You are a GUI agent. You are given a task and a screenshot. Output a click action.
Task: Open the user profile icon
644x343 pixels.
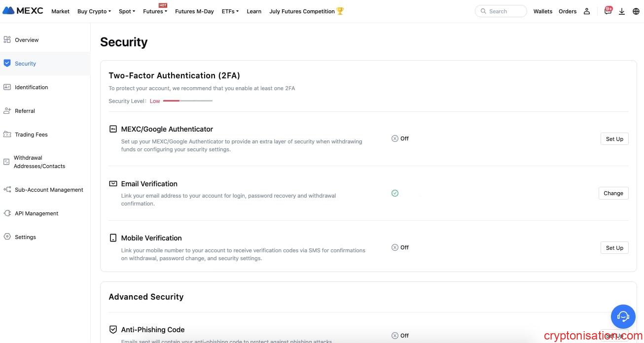point(586,11)
